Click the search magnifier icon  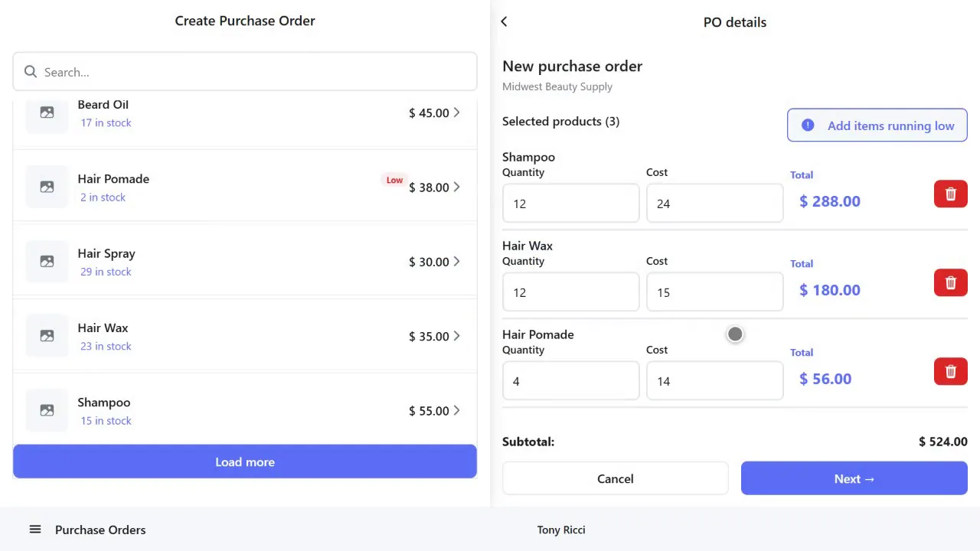31,72
